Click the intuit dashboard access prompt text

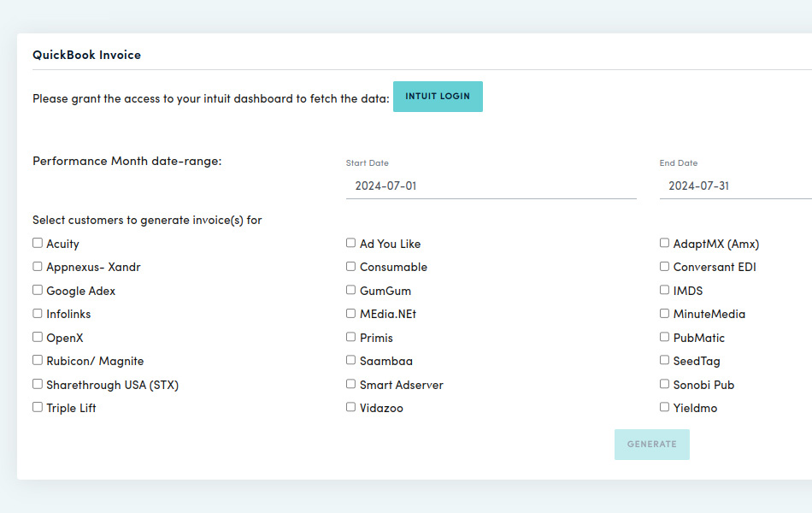[211, 98]
